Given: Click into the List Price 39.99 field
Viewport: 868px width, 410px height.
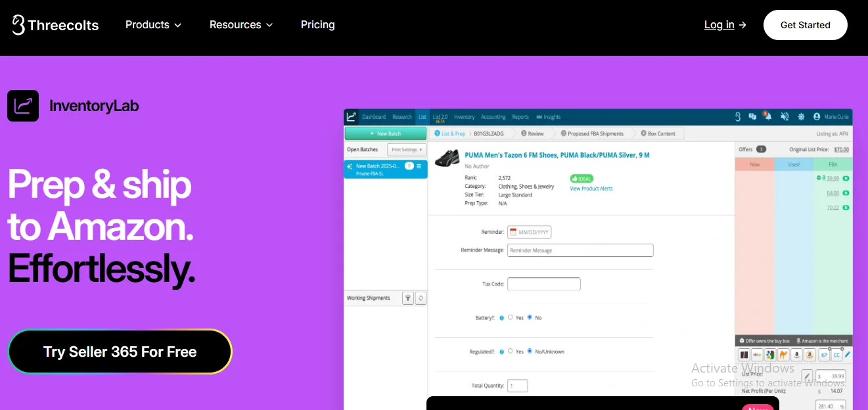Looking at the screenshot, I should tap(831, 376).
